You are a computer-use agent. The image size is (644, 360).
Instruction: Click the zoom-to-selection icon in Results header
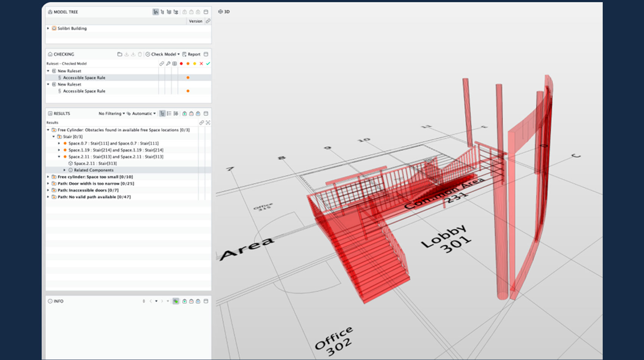pyautogui.click(x=208, y=123)
